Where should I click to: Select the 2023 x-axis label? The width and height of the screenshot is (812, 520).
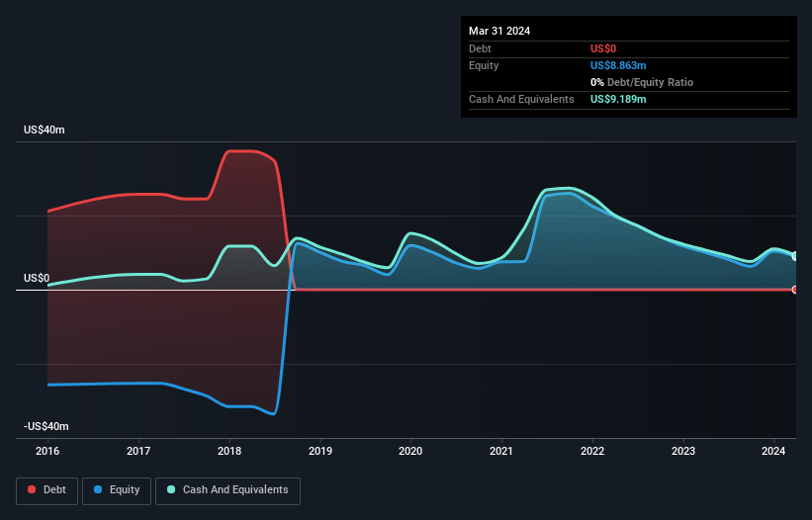(683, 451)
